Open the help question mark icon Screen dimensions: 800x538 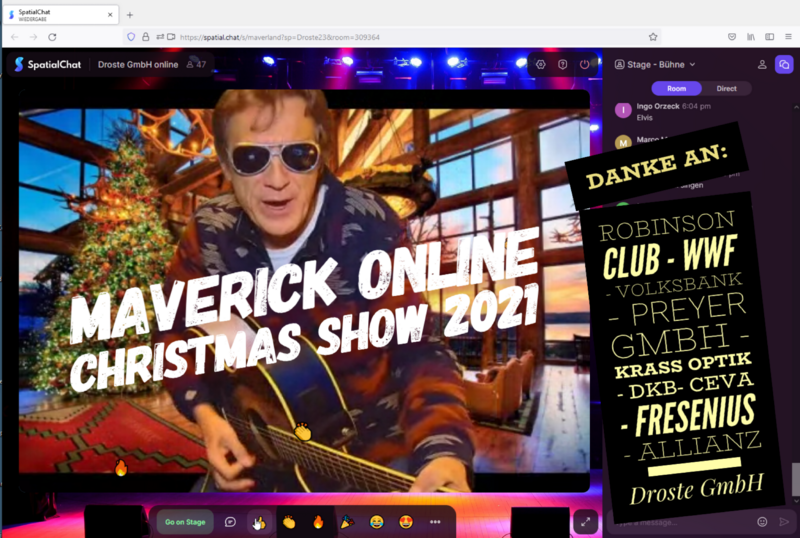point(562,64)
